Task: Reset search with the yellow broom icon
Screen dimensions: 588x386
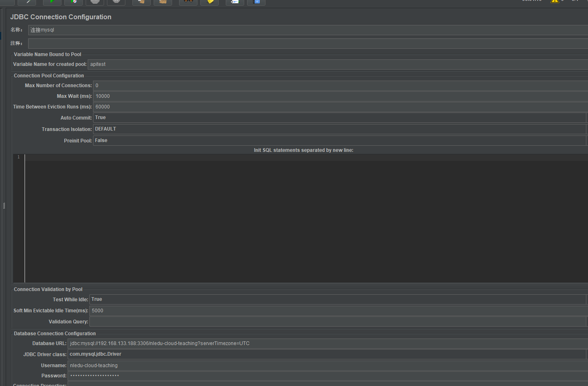Action: tap(209, 2)
